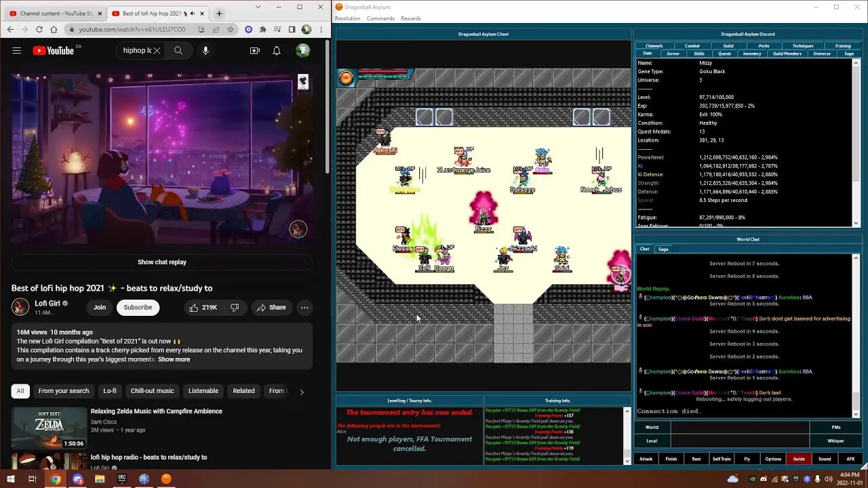Select the All filter chip

(x=20, y=391)
